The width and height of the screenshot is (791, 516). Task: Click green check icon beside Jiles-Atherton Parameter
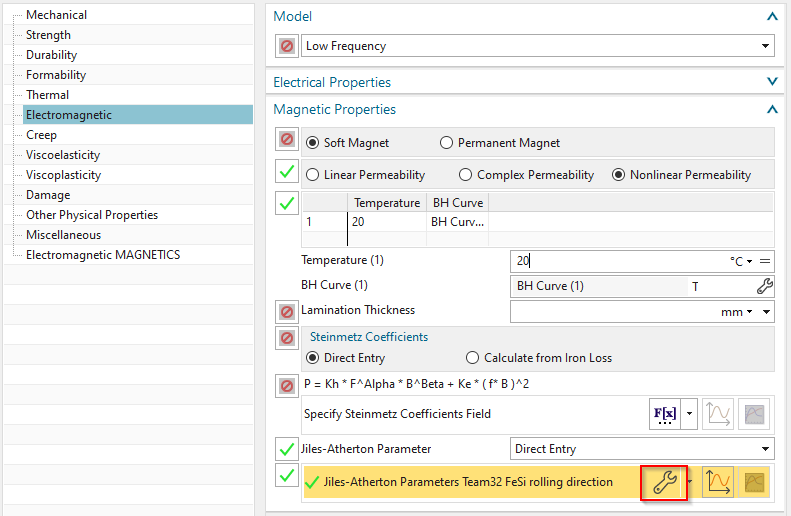point(287,449)
